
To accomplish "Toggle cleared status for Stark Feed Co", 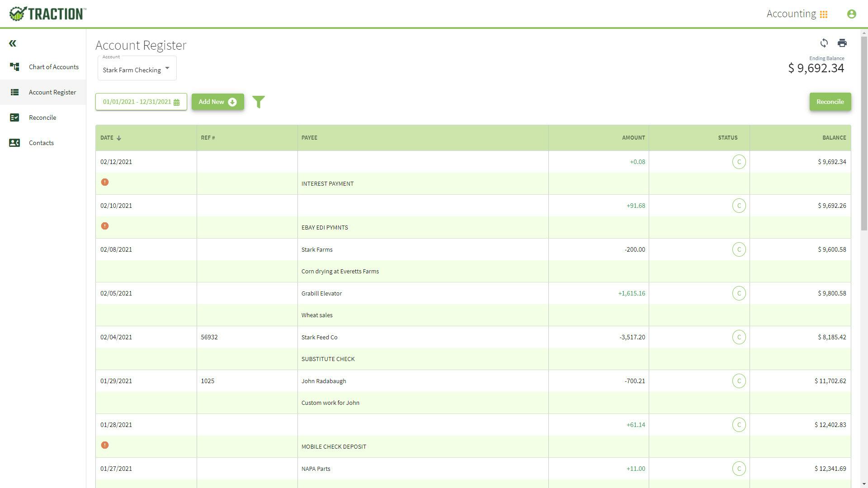I will (x=739, y=337).
